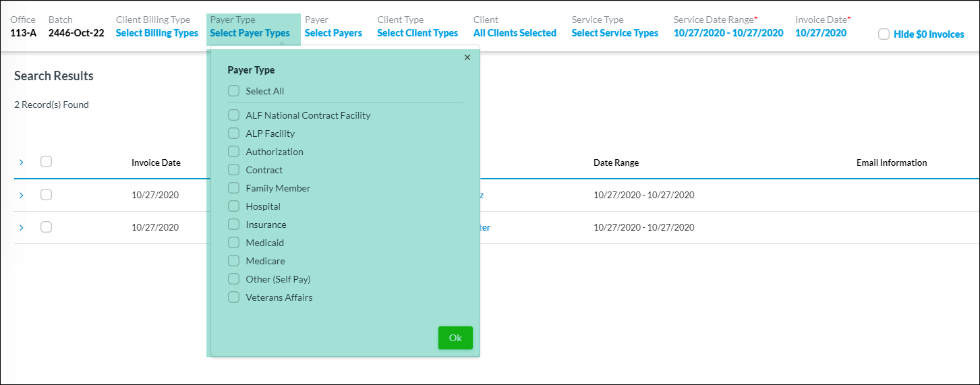Viewport: 980px width, 385px height.
Task: Expand all rows using header chevron
Action: [x=21, y=162]
